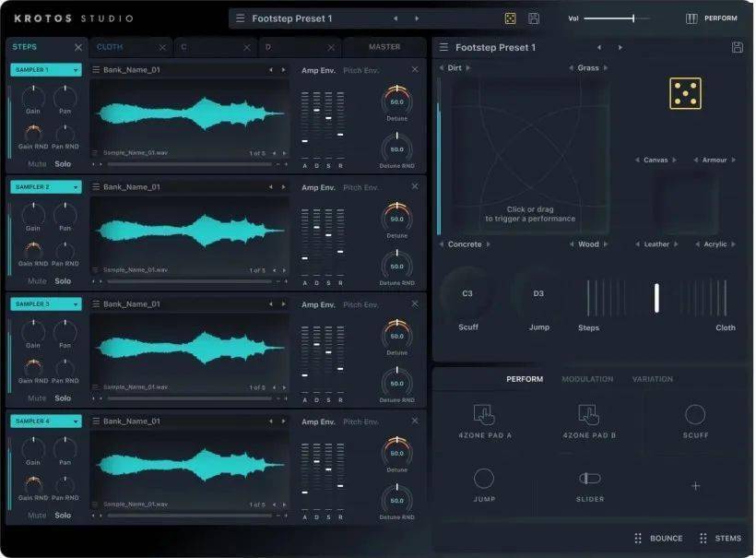Click the Bounce button
Screen dimensions: 756x558
(658, 539)
